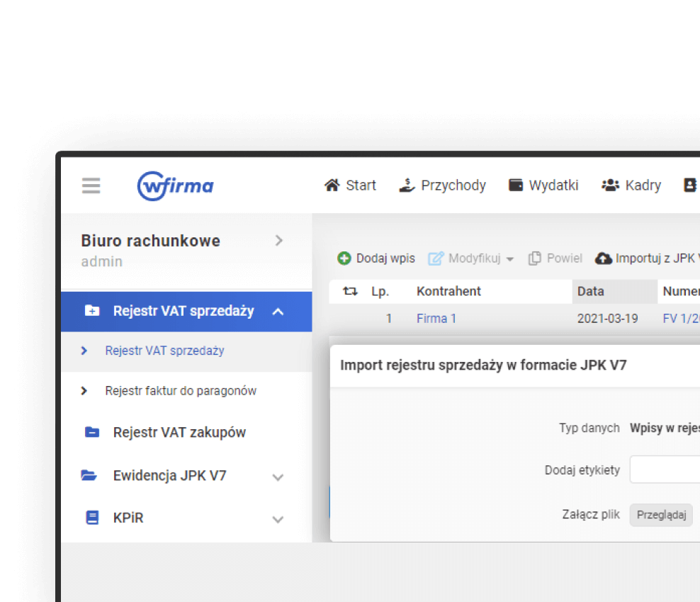Expand the KPiR menu chevron
The width and height of the screenshot is (700, 602).
pos(278,519)
